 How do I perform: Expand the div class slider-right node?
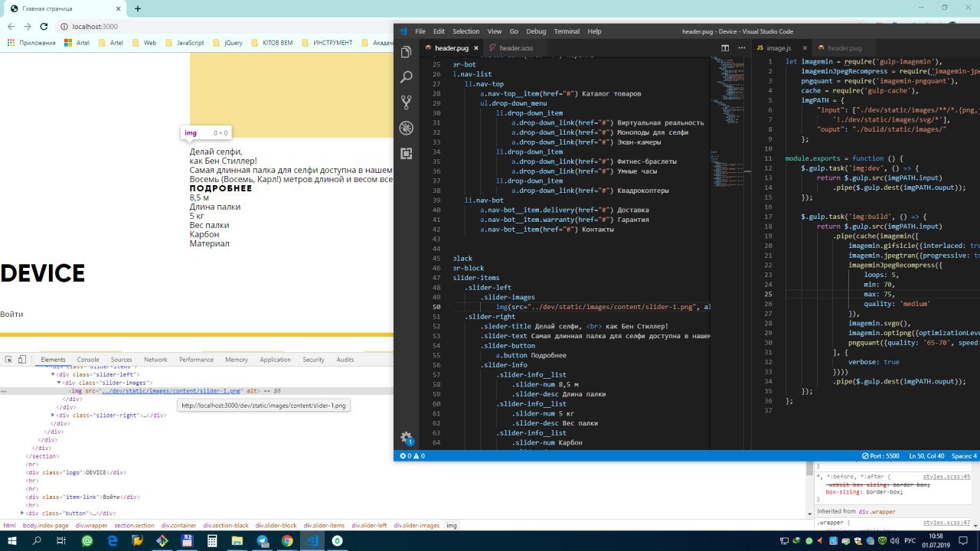click(53, 416)
